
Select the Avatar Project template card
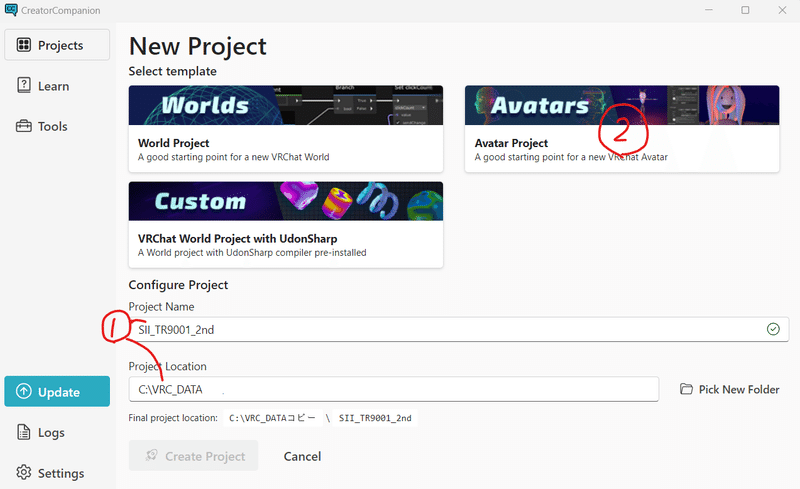point(622,129)
